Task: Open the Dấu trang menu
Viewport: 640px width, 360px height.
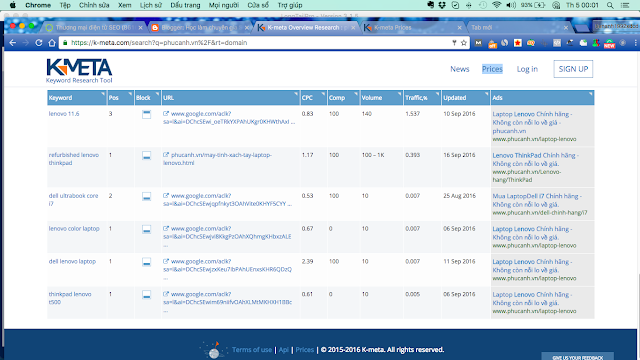Action: coord(185,5)
